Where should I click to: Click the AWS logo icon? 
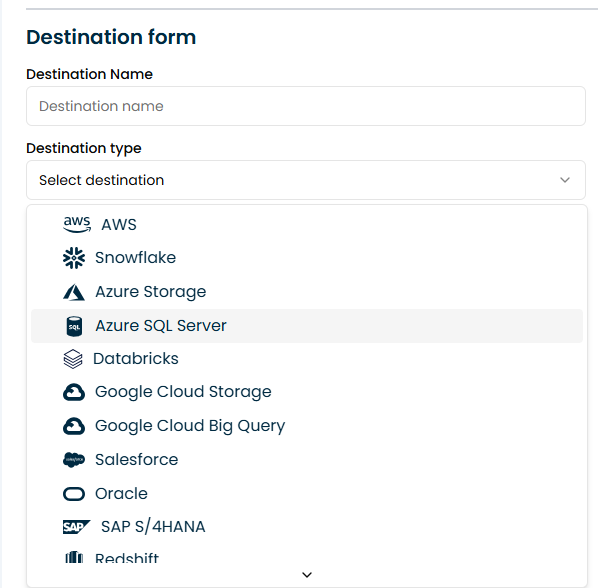click(77, 224)
